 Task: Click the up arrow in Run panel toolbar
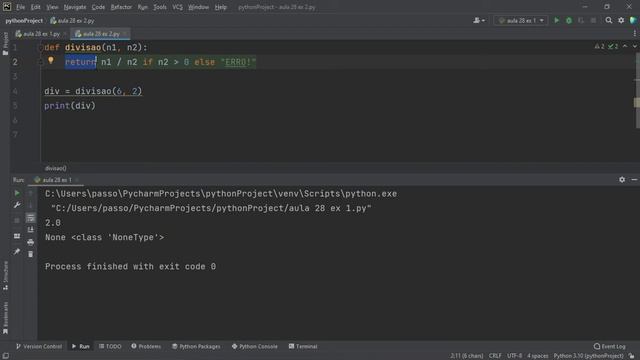click(x=31, y=193)
